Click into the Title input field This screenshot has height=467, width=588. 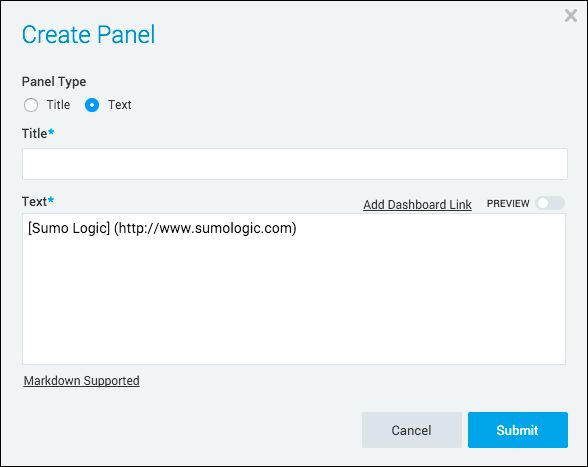(x=295, y=164)
